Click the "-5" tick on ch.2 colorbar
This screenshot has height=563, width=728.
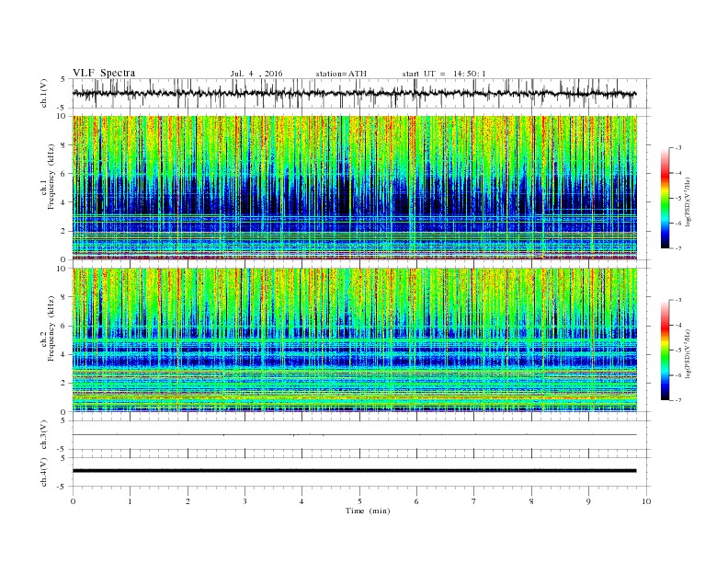[677, 350]
